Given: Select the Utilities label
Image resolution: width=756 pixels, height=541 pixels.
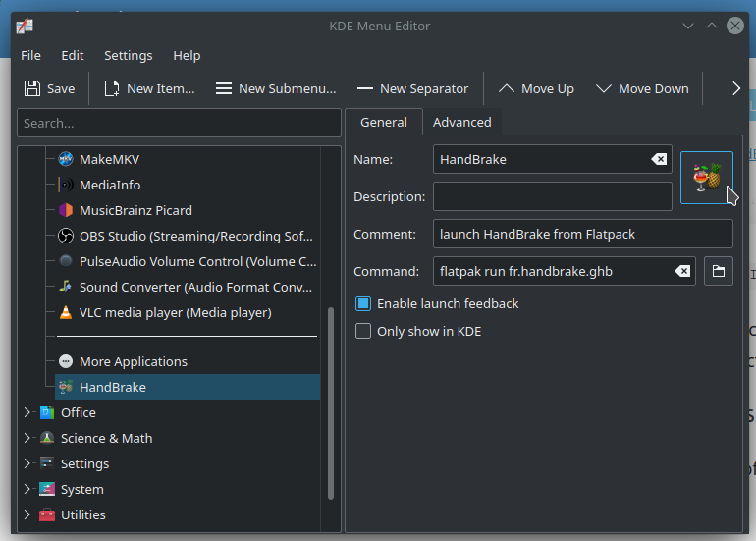Looking at the screenshot, I should coord(82,514).
